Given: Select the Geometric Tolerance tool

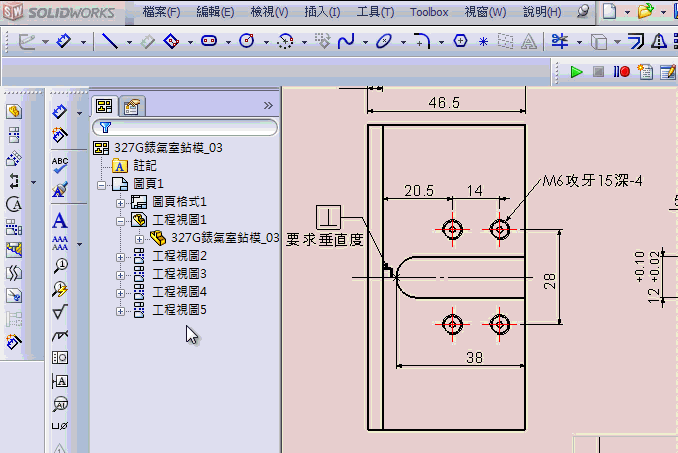Looking at the screenshot, I should pyautogui.click(x=60, y=357).
